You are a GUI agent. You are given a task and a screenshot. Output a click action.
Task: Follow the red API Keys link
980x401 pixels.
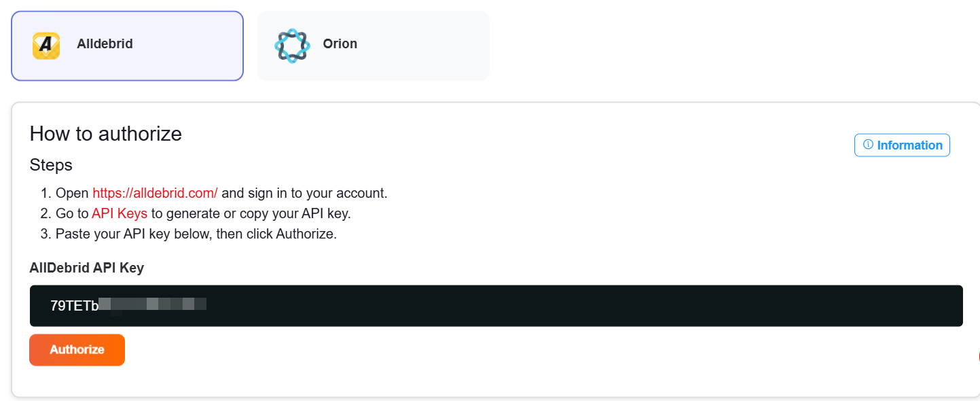pyautogui.click(x=120, y=213)
